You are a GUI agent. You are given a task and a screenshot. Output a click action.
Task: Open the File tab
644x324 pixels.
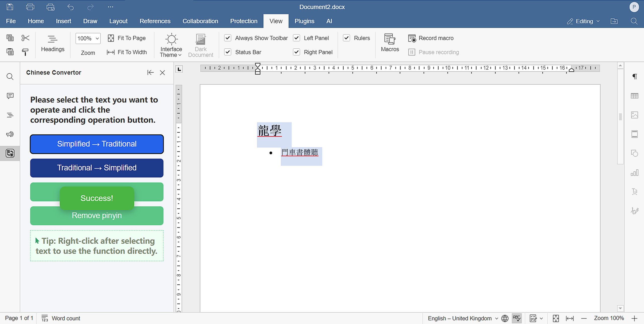pos(11,21)
